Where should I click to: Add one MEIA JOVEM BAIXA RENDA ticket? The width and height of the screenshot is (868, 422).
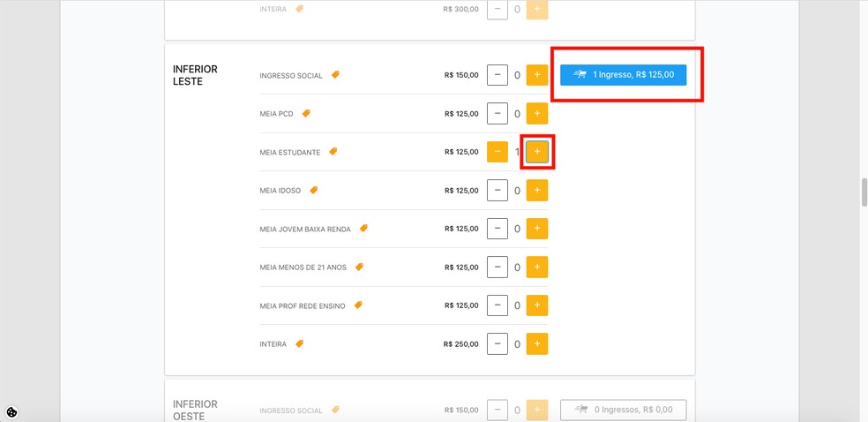coord(537,229)
